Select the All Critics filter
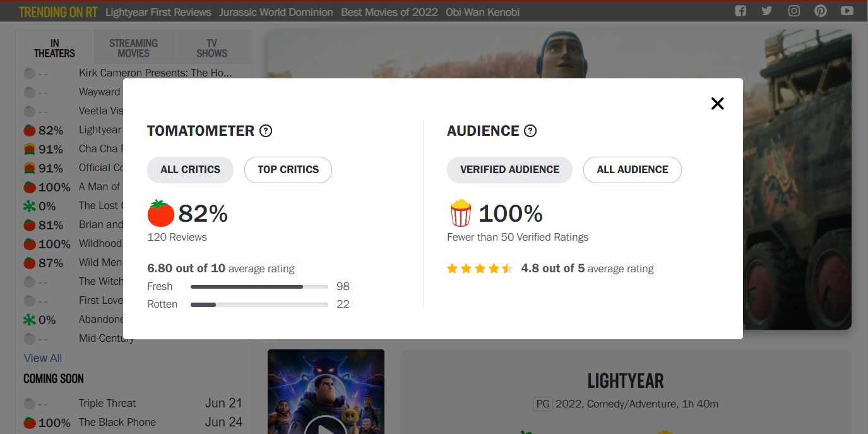 [190, 169]
